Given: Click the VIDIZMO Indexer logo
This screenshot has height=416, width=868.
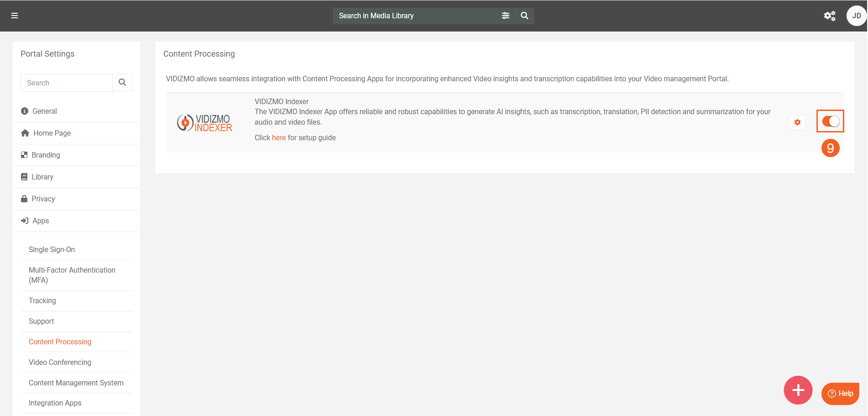Looking at the screenshot, I should 205,122.
